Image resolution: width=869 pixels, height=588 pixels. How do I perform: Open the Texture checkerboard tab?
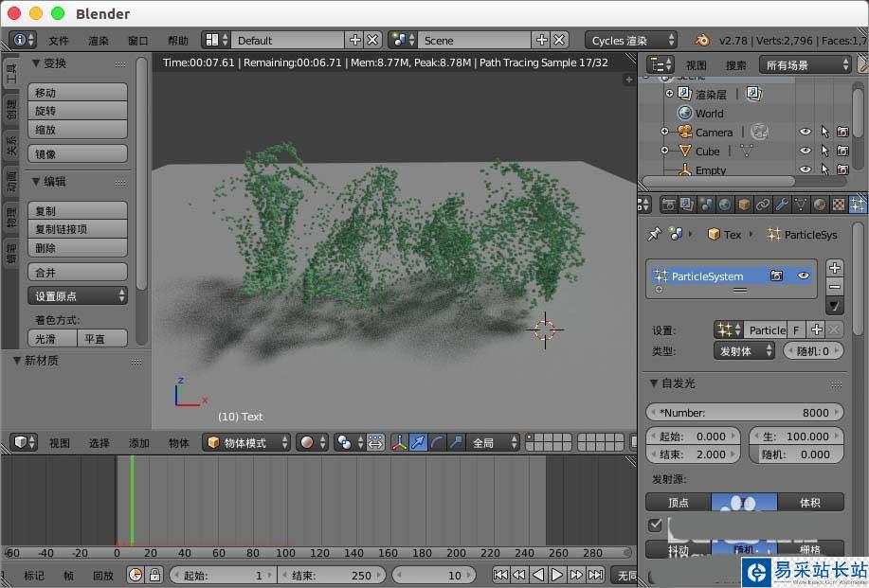(838, 205)
